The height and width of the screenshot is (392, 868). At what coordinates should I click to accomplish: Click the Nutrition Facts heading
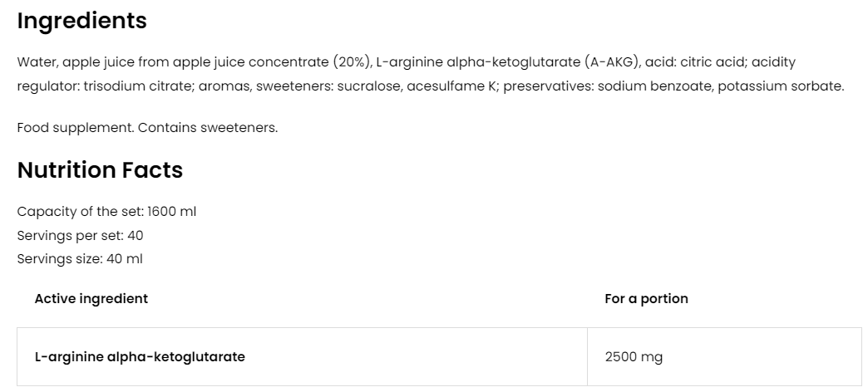coord(100,170)
